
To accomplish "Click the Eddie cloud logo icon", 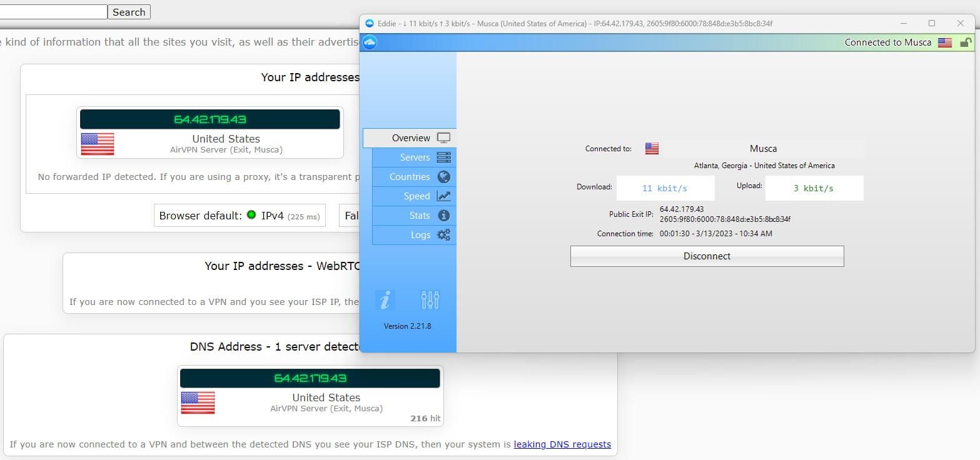I will 369,42.
